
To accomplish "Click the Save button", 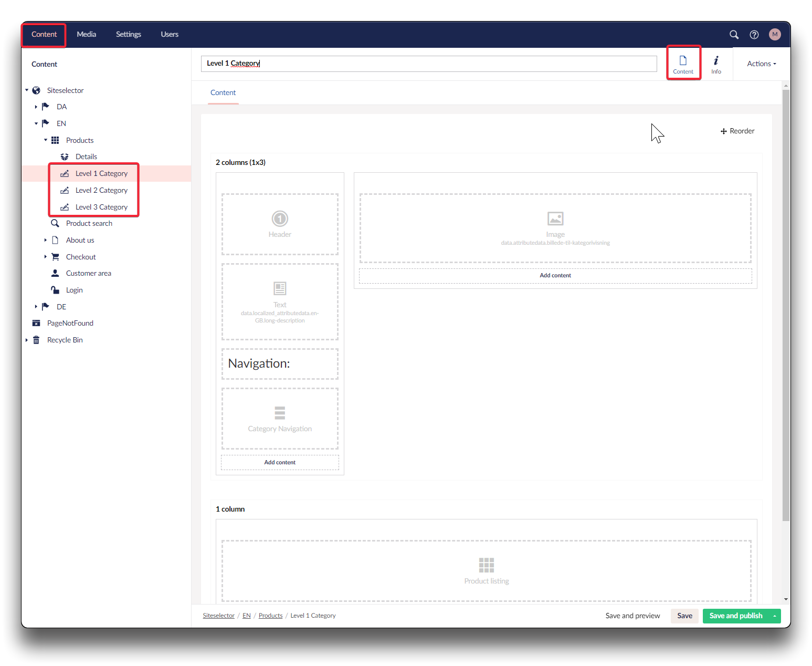I will click(684, 616).
